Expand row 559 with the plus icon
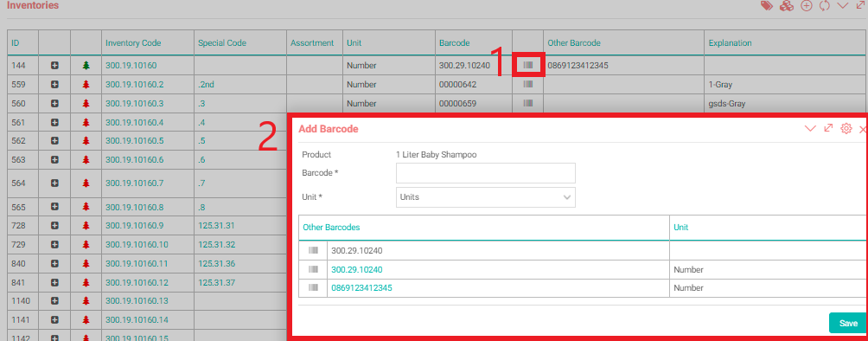868x341 pixels. pyautogui.click(x=54, y=84)
